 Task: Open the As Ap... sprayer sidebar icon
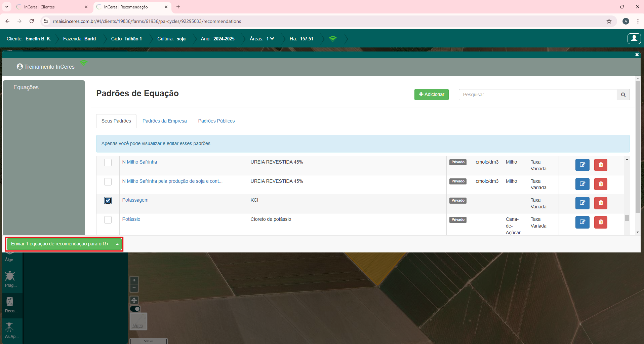click(10, 330)
